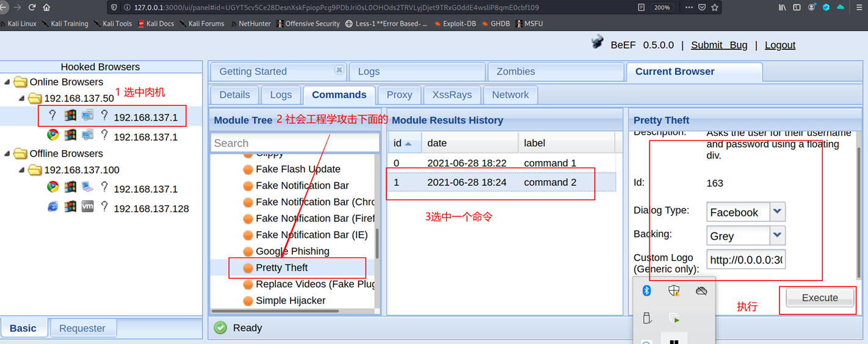Open the Backing dropdown set to Grey
The width and height of the screenshot is (868, 344).
(777, 235)
